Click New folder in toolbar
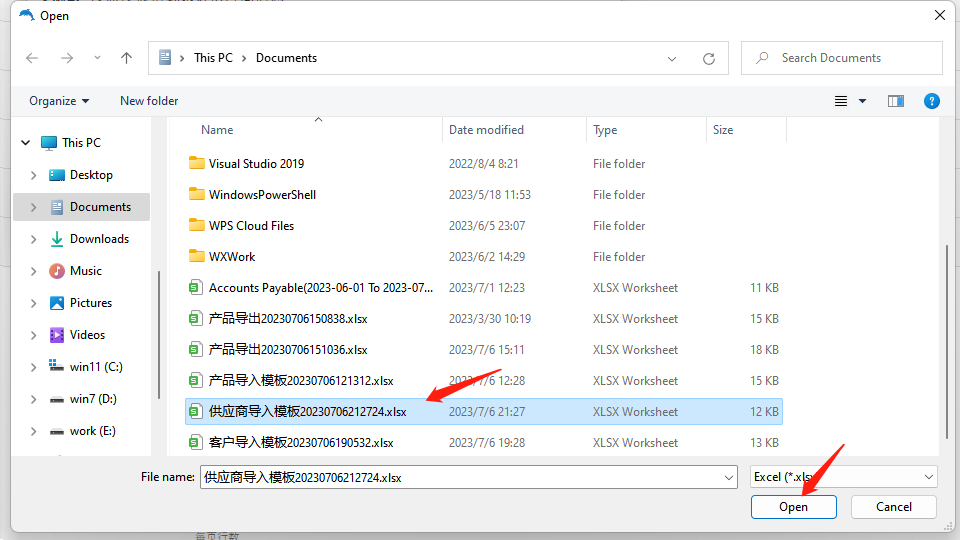 149,101
